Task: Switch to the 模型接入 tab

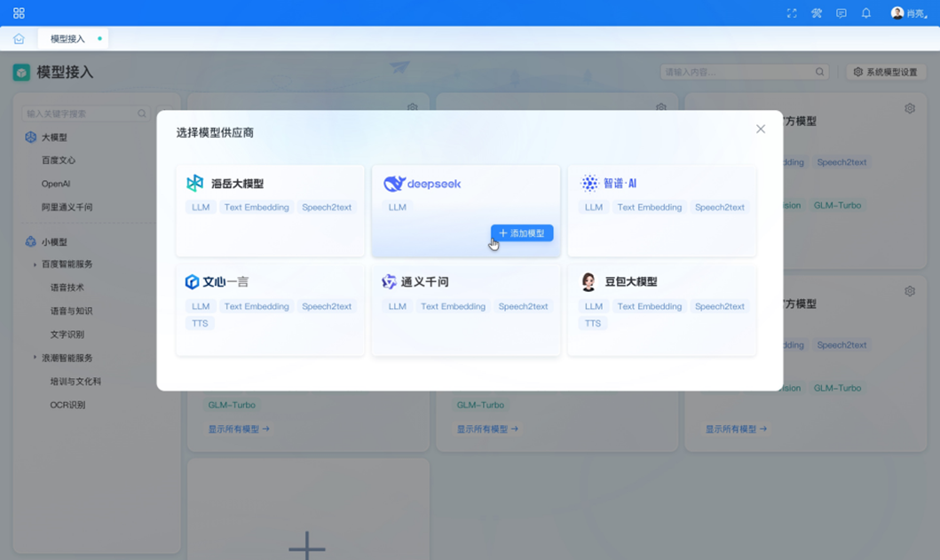Action: coord(73,38)
